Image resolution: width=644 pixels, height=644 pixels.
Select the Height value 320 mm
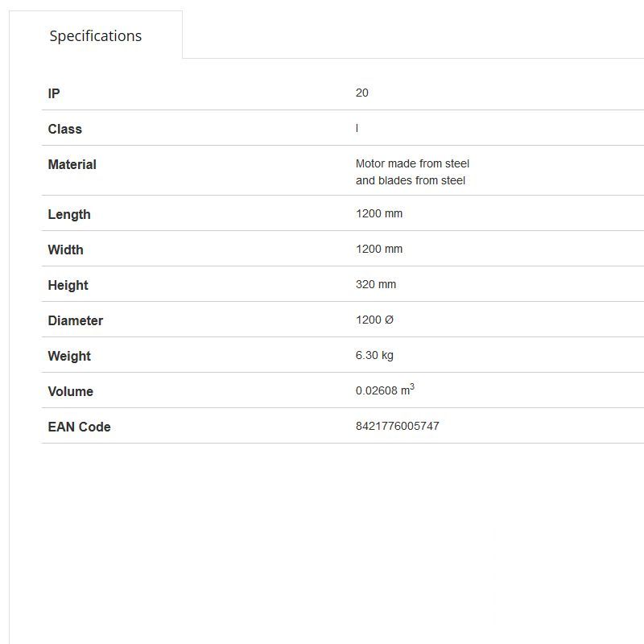pyautogui.click(x=376, y=285)
